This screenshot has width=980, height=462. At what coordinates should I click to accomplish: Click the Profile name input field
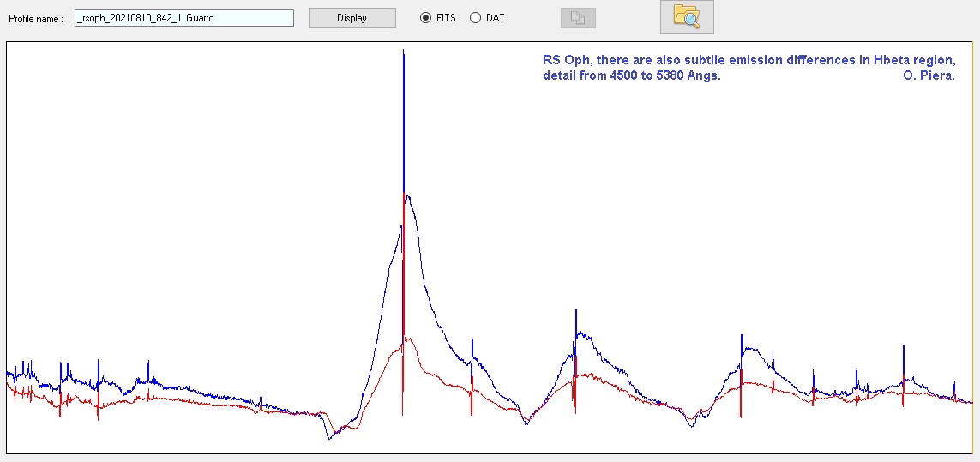(184, 18)
